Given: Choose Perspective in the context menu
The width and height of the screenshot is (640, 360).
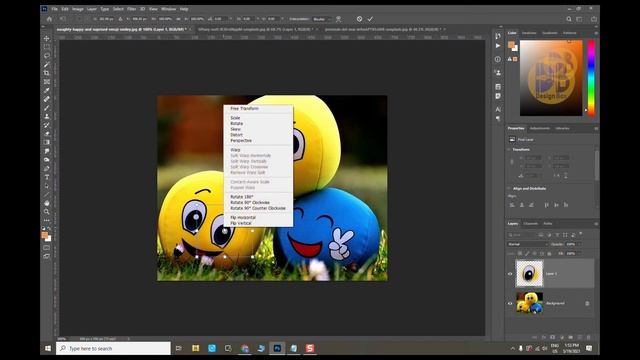Looking at the screenshot, I should click(x=241, y=140).
